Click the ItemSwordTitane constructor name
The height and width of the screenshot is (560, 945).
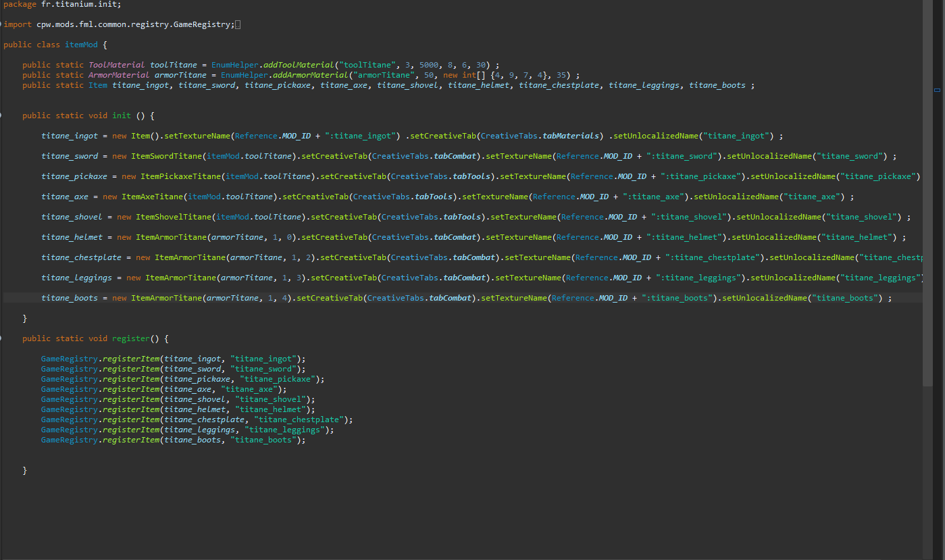point(168,156)
